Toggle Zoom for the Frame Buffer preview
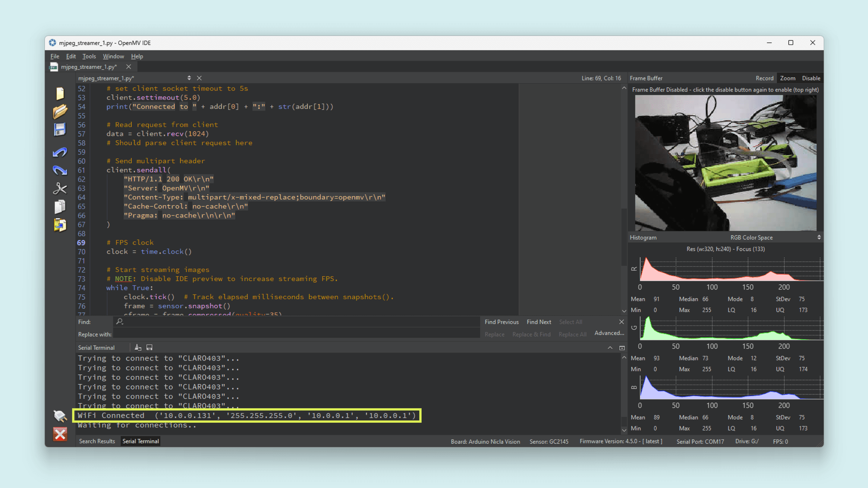Image resolution: width=868 pixels, height=488 pixels. click(x=788, y=78)
